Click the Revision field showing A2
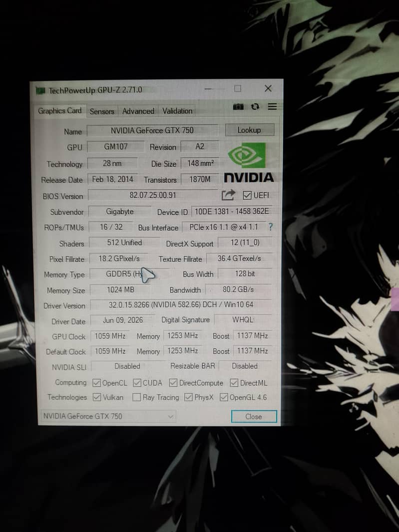399x532 pixels. point(200,147)
